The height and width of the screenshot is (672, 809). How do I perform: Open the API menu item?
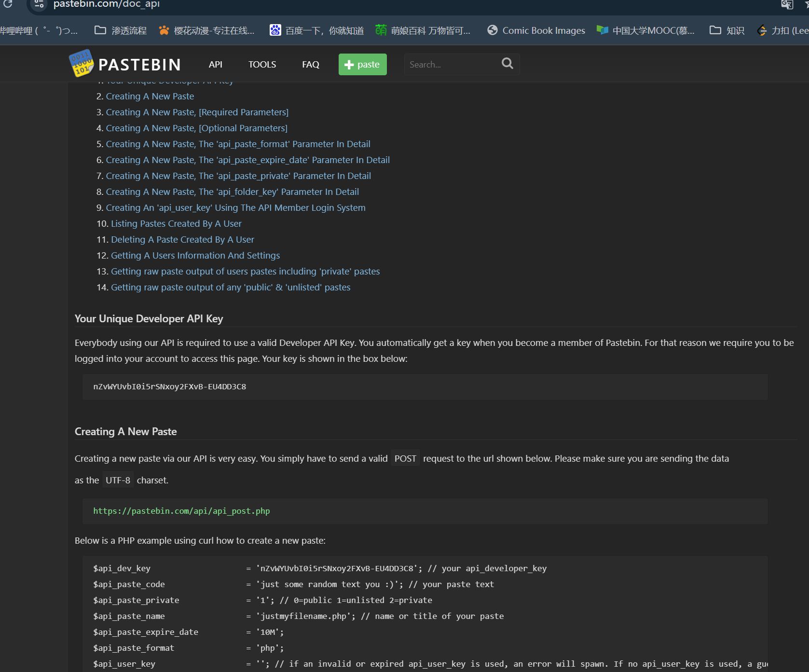216,64
